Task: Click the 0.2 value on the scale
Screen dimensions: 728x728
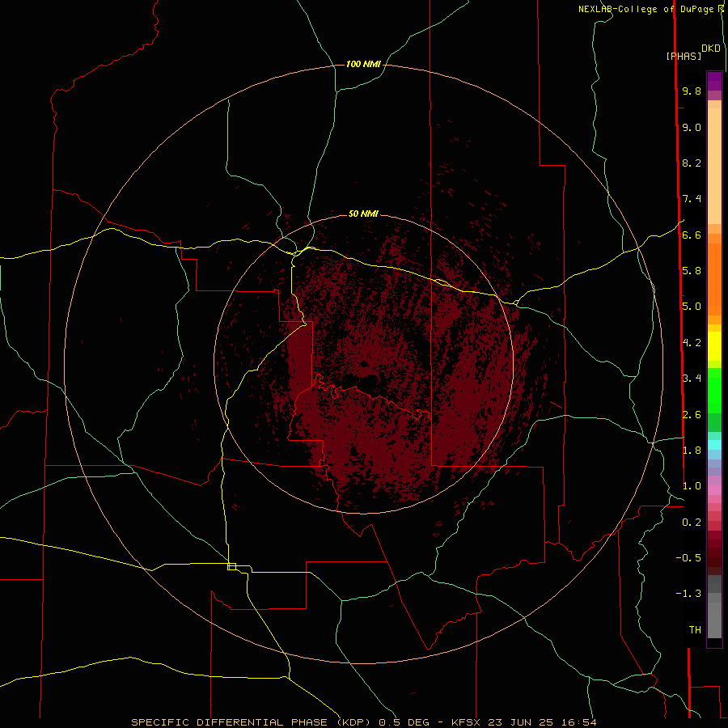Action: click(692, 523)
